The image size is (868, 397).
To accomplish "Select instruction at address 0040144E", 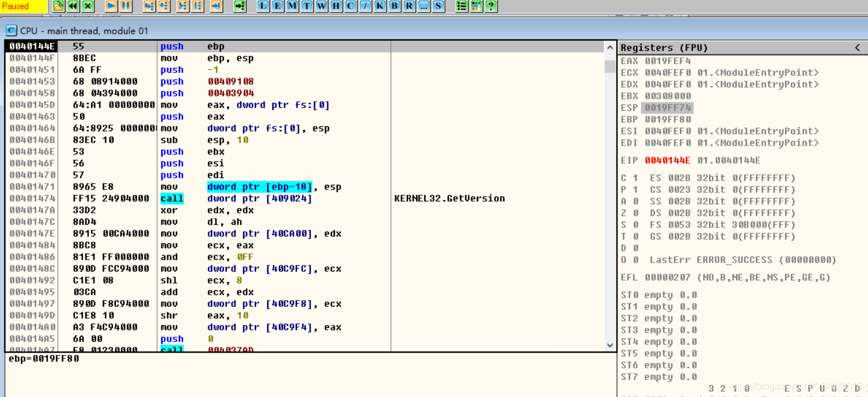I will pos(305,46).
